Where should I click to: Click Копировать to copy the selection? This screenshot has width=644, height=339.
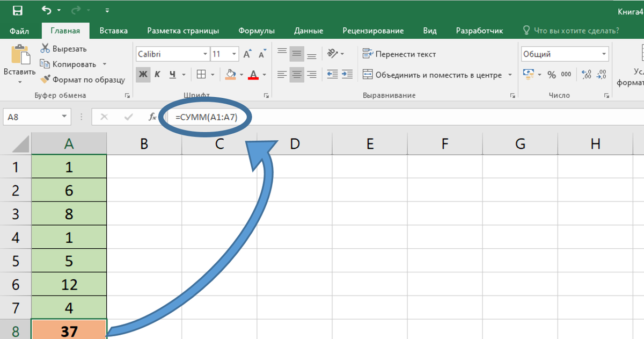coord(68,64)
